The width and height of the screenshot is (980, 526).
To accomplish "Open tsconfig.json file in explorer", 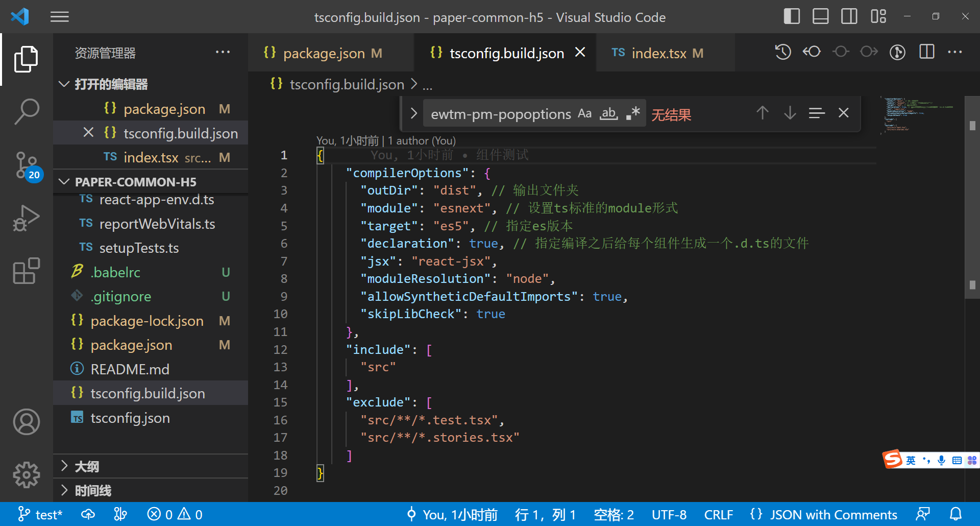I will (x=151, y=418).
